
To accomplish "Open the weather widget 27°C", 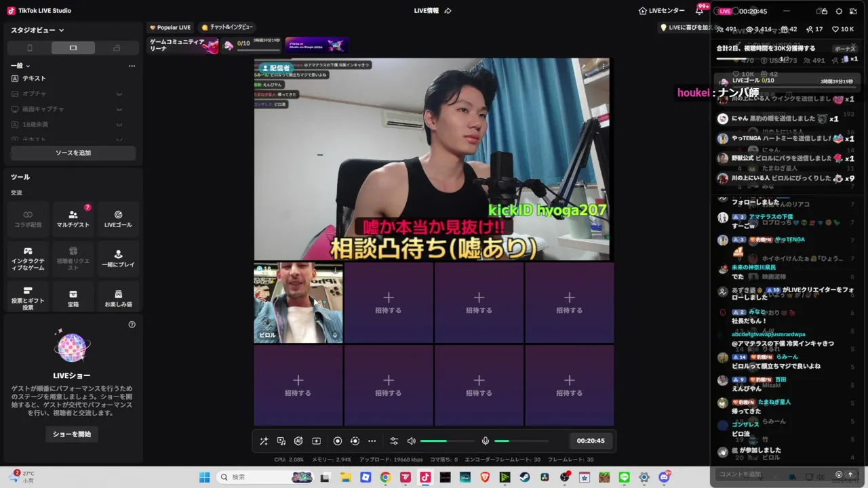I will click(x=24, y=477).
